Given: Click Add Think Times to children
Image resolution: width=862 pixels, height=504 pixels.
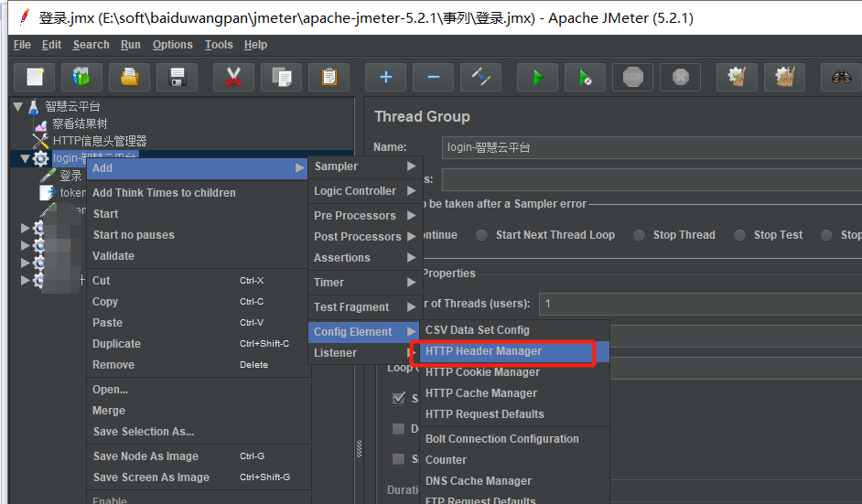Looking at the screenshot, I should (x=198, y=193).
